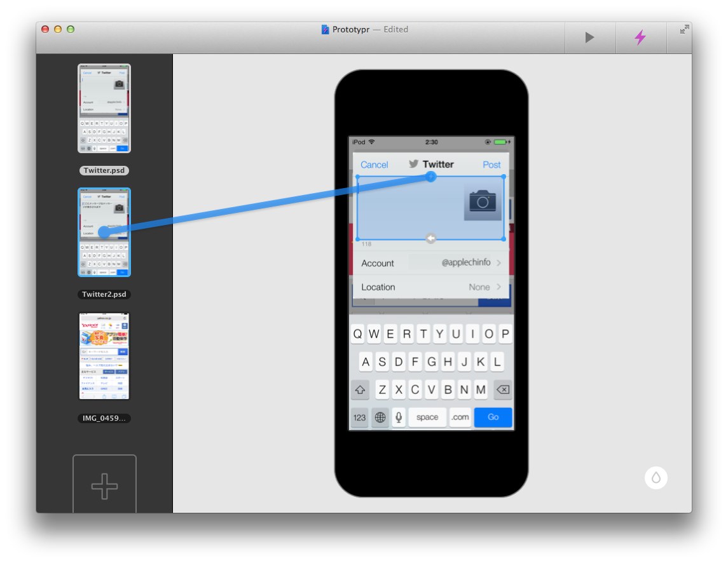
Task: Click the 118 character count
Action: coord(366,244)
